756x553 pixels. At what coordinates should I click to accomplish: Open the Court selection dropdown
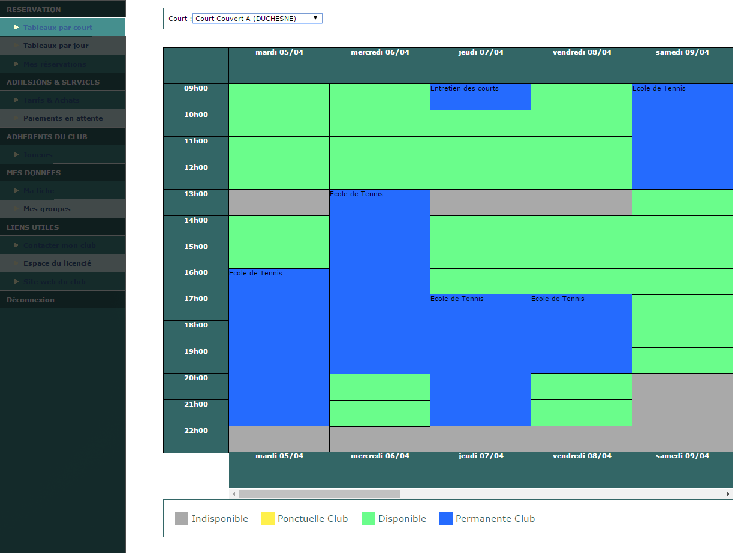click(x=257, y=19)
